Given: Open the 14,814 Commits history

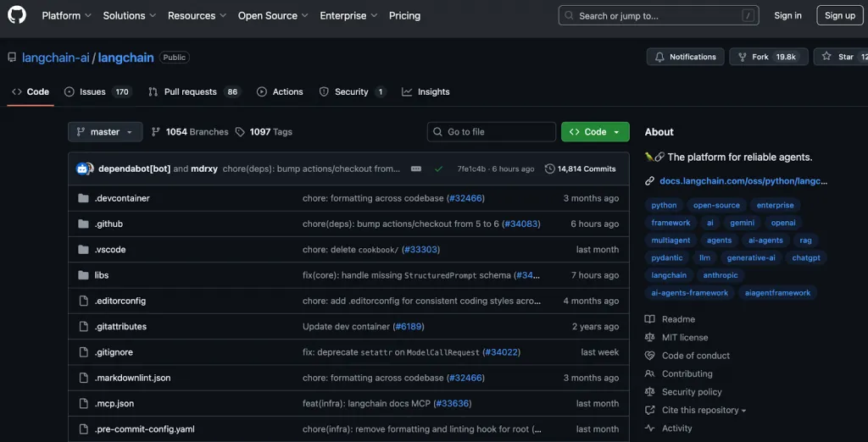Looking at the screenshot, I should tap(580, 169).
